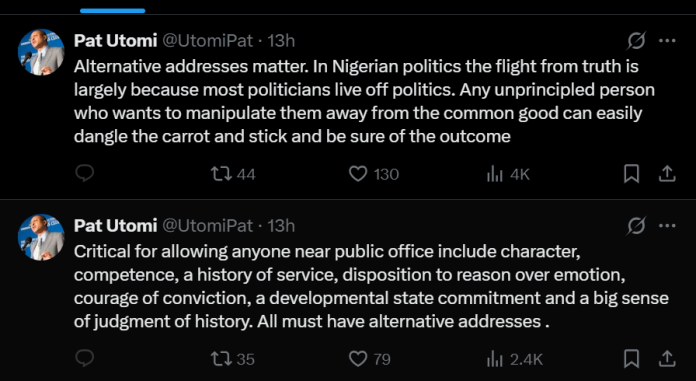Bookmark the second tweet about public office
The width and height of the screenshot is (696, 381).
[x=631, y=358]
